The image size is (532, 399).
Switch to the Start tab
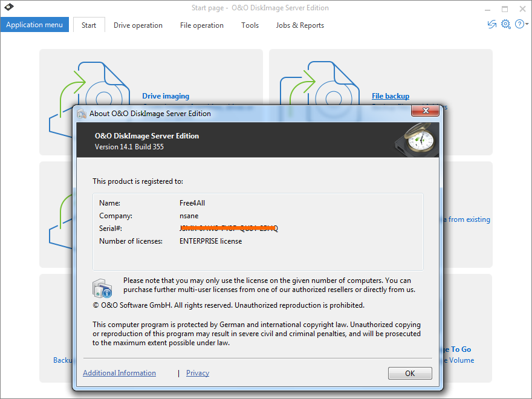[x=89, y=25]
